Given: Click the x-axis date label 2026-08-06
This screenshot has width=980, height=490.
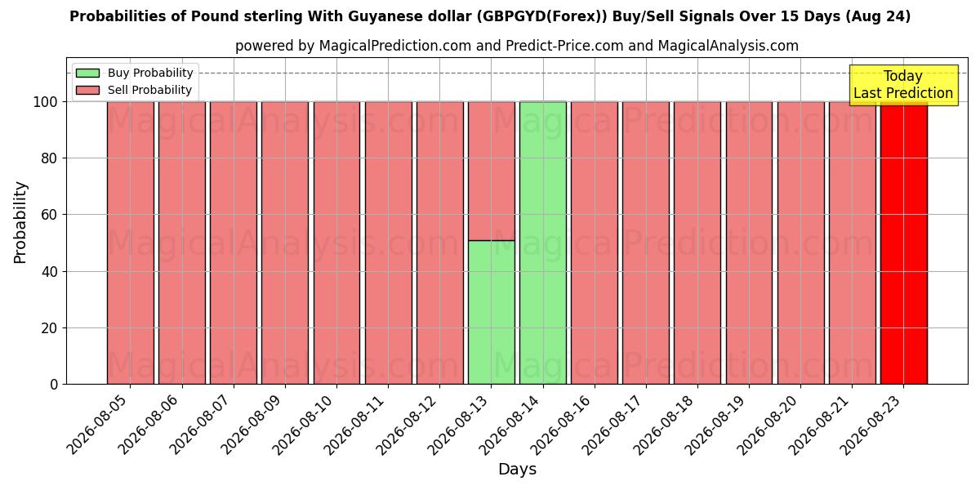Looking at the screenshot, I should [x=151, y=423].
